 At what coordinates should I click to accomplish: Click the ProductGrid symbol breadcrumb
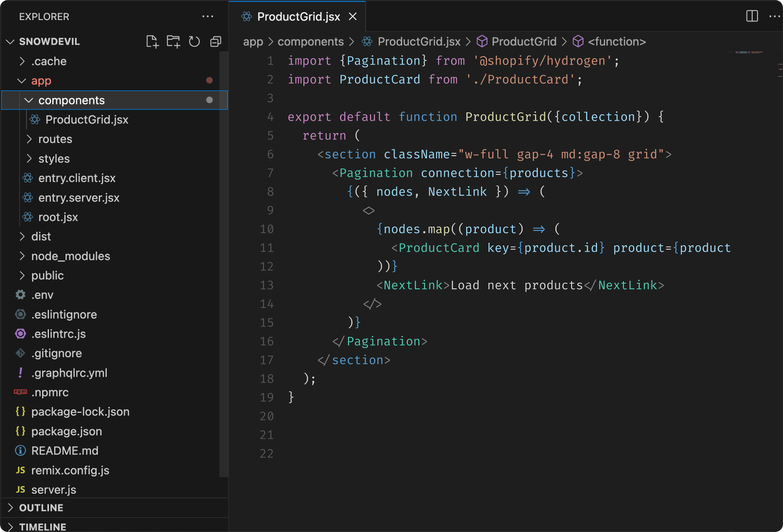click(524, 42)
